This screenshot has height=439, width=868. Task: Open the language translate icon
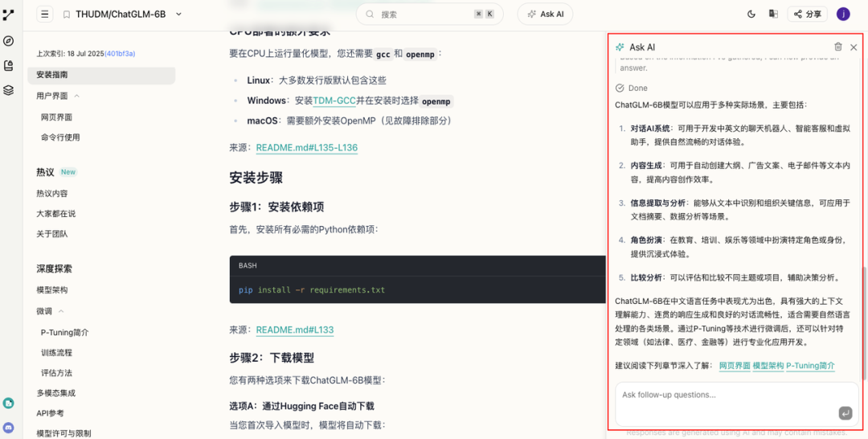pyautogui.click(x=773, y=14)
